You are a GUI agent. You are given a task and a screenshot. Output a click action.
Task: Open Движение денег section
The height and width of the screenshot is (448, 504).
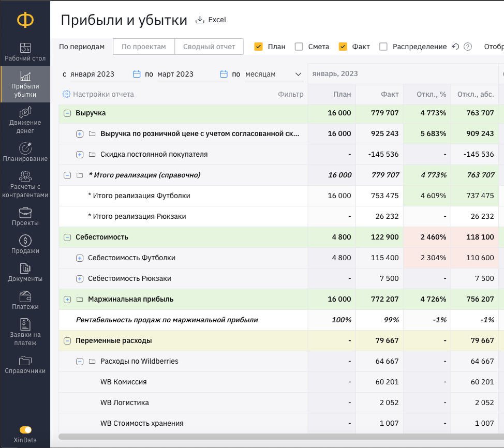pos(25,121)
